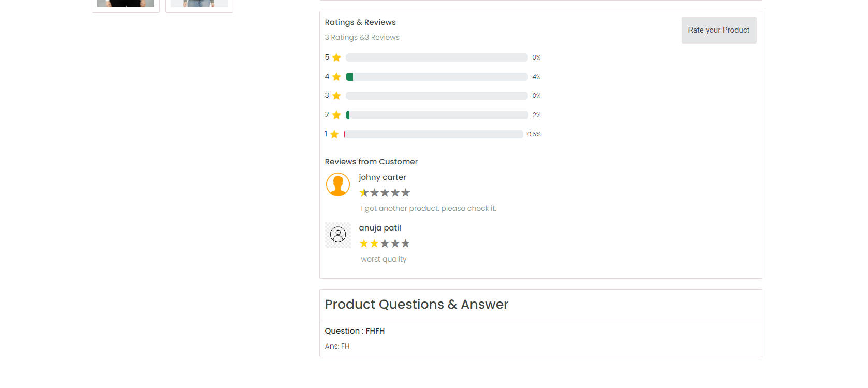Screen dimensions: 868x388
Task: Click the Rate your Product button
Action: (x=718, y=30)
